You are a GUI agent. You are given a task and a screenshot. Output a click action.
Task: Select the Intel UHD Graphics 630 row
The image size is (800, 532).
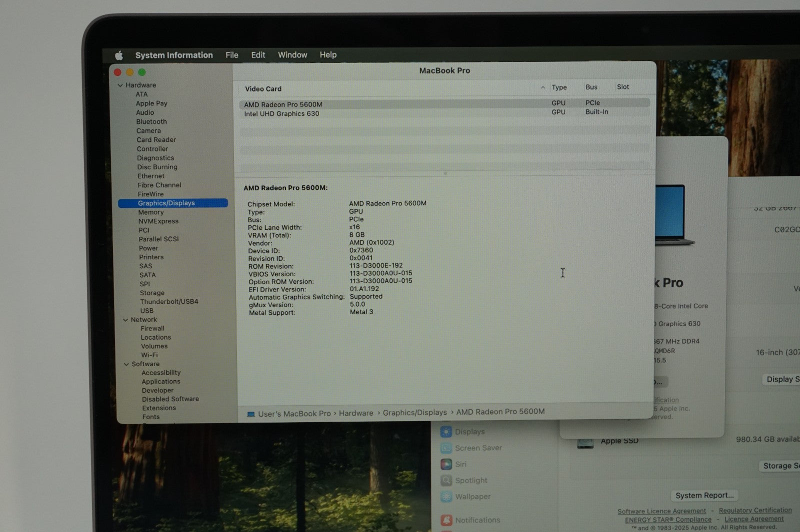coord(444,113)
